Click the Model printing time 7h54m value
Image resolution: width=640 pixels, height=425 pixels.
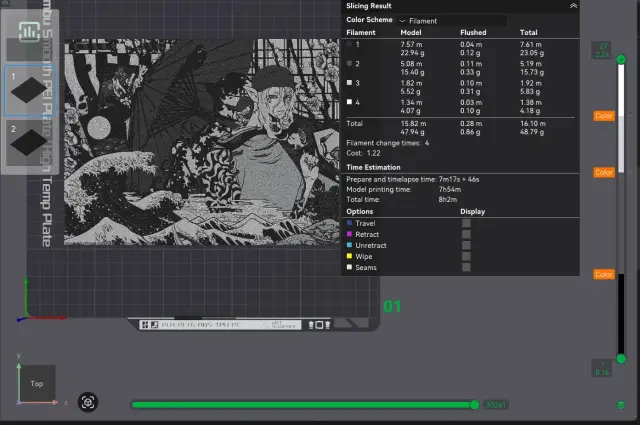pos(450,189)
